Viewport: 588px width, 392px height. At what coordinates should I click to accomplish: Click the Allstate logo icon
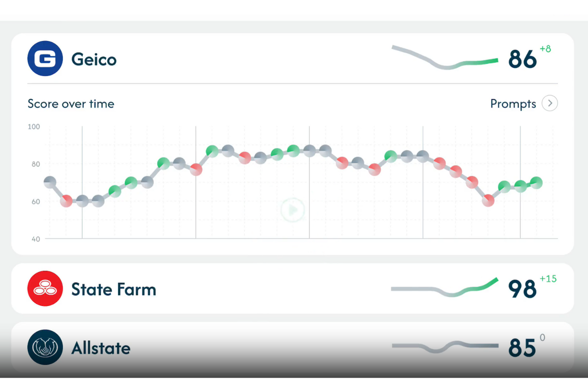click(x=45, y=347)
